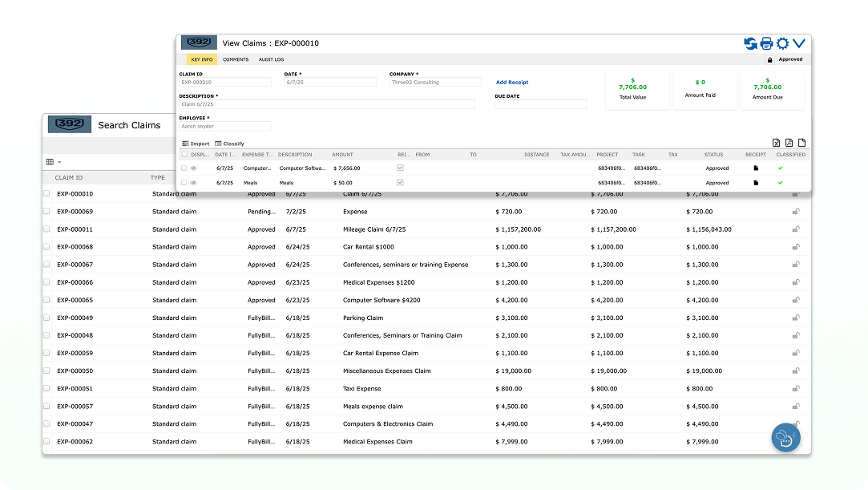Click classified checkmark on the Meals row
The image size is (868, 490).
780,183
